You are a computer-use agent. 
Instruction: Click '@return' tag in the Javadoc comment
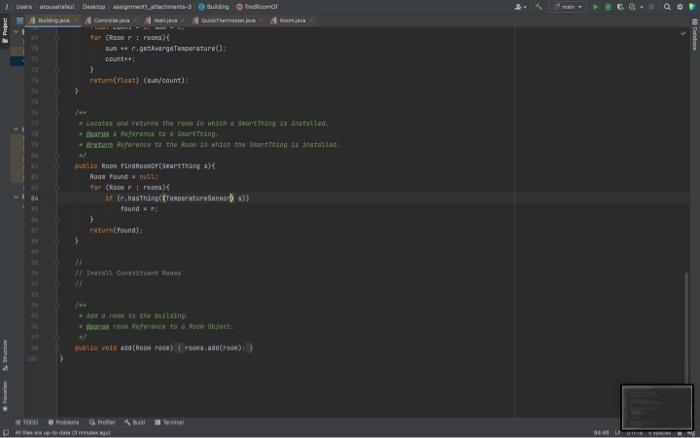tap(100, 145)
